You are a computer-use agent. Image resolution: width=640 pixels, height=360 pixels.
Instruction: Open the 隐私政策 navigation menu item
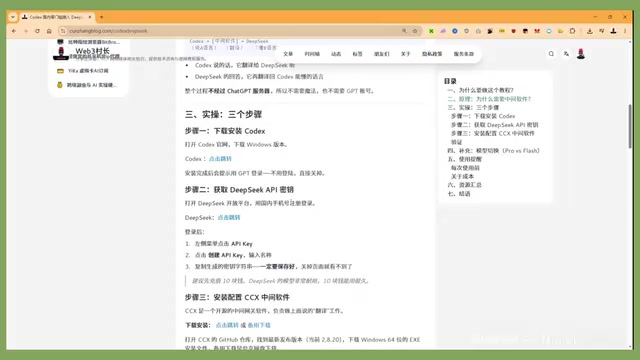click(x=432, y=54)
